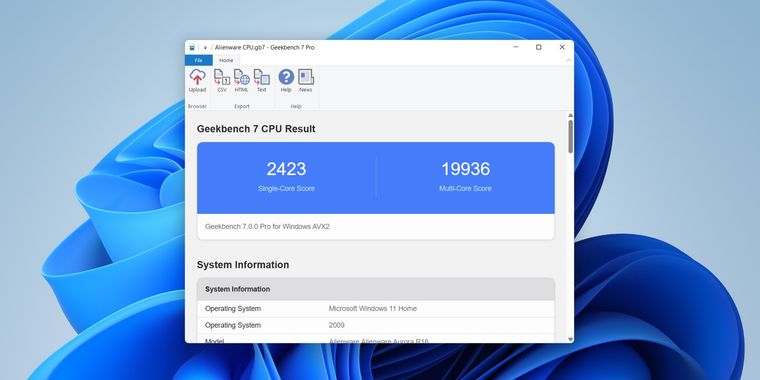This screenshot has height=380, width=760.
Task: Open the quick access toolbar dropdown arrow
Action: click(x=205, y=48)
